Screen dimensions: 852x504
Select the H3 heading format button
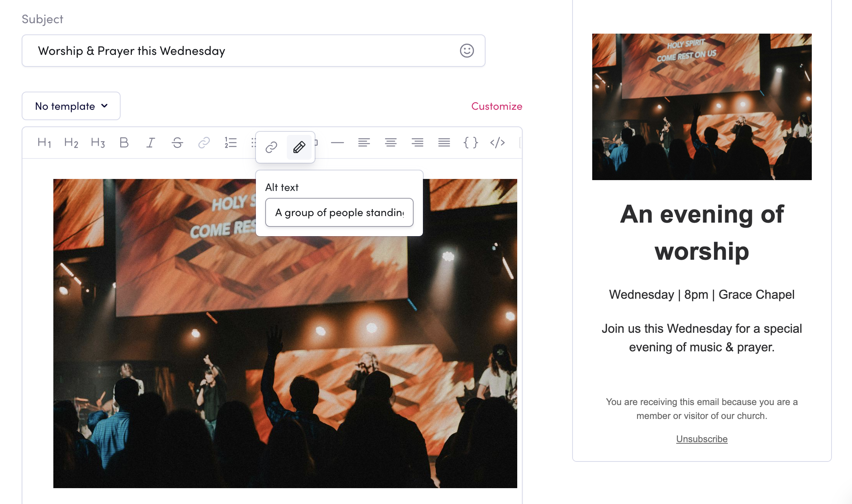pyautogui.click(x=98, y=142)
